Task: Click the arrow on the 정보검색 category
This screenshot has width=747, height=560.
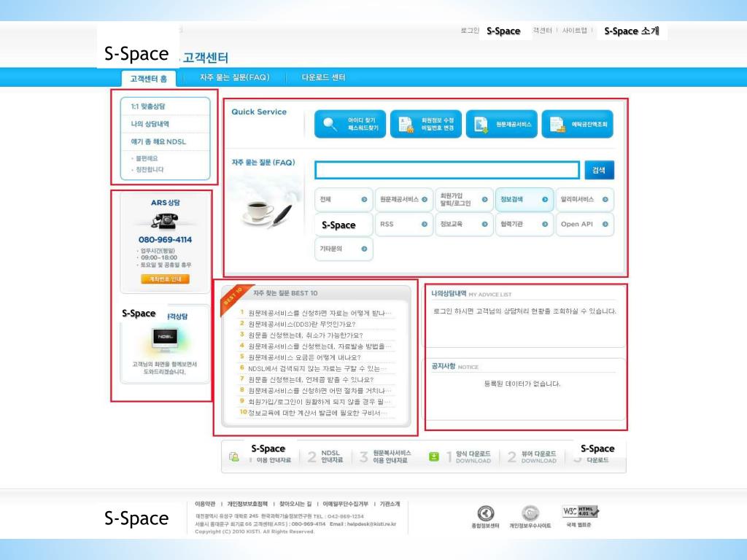Action: point(544,200)
